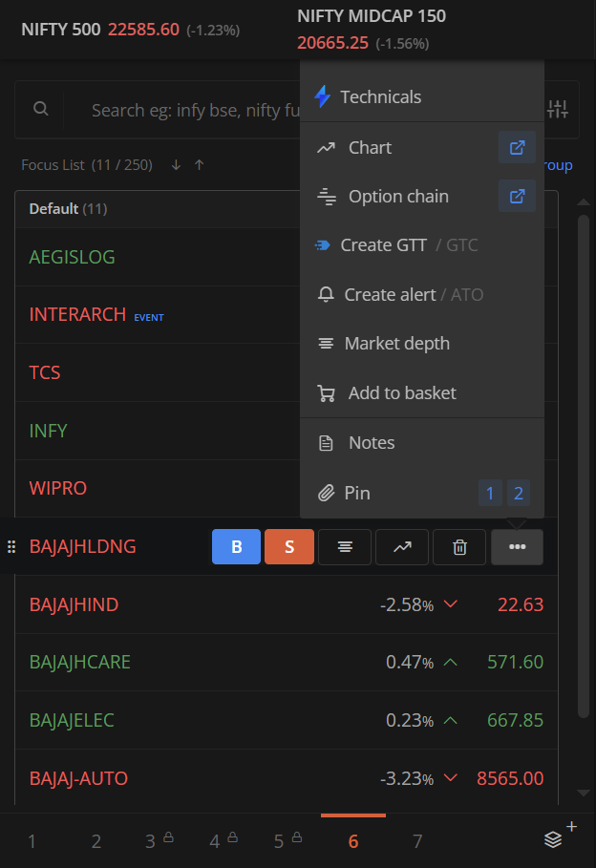Sort focus list with up arrow
The width and height of the screenshot is (596, 868).
200,165
